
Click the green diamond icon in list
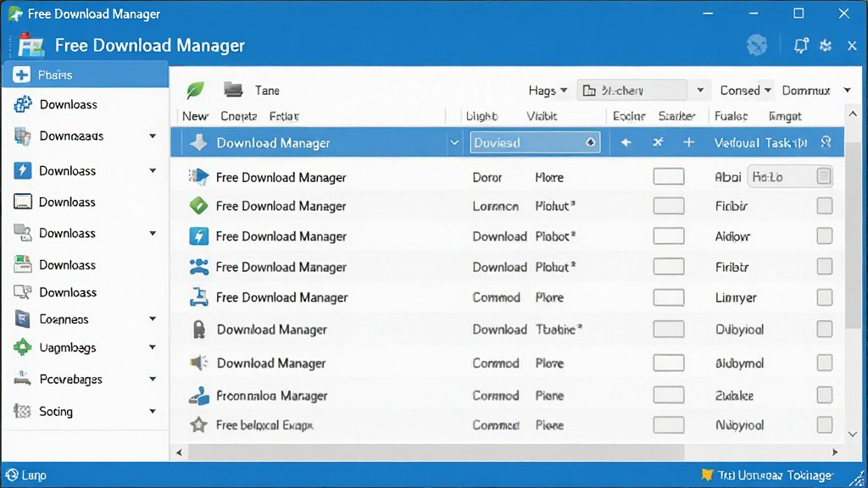pyautogui.click(x=198, y=206)
